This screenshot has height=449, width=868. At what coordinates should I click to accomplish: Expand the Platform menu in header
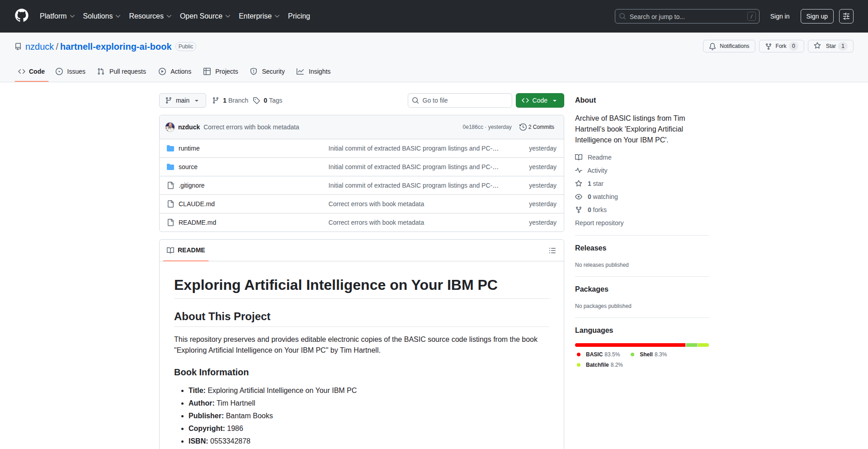point(57,16)
